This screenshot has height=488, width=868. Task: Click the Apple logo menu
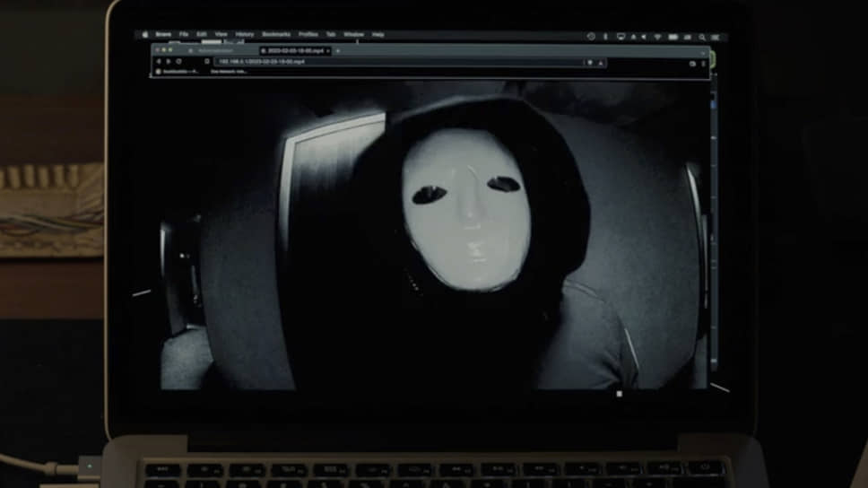(144, 35)
